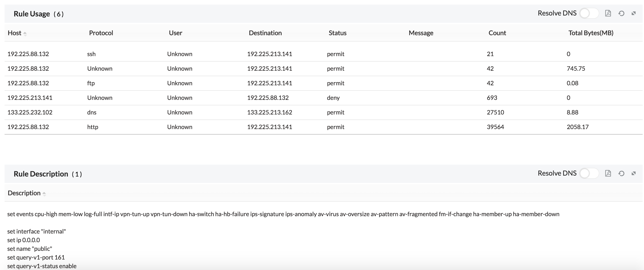The image size is (644, 270).
Task: Click the Status column header
Action: [x=337, y=33]
